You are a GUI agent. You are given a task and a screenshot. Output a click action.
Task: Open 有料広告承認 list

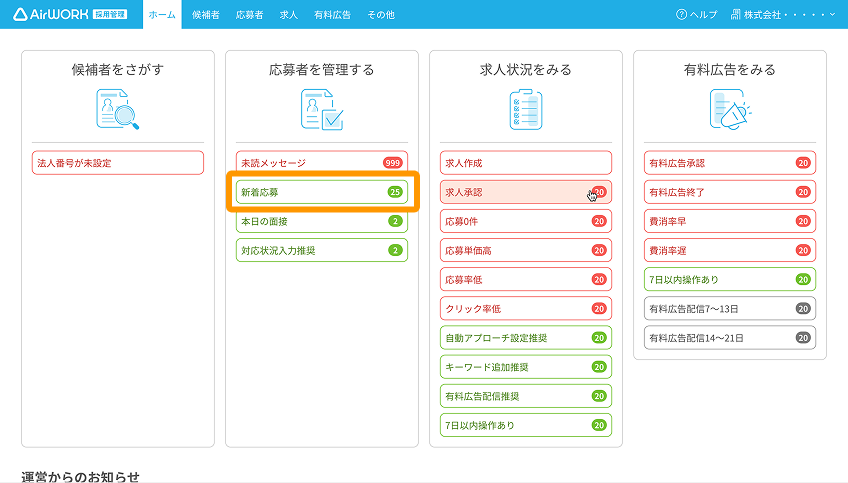tap(730, 163)
